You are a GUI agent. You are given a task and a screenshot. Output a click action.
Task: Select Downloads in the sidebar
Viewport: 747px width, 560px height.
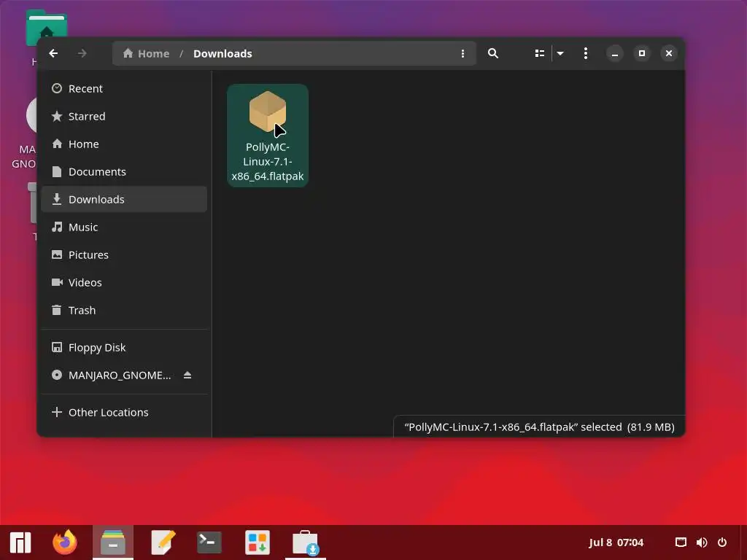(124, 199)
